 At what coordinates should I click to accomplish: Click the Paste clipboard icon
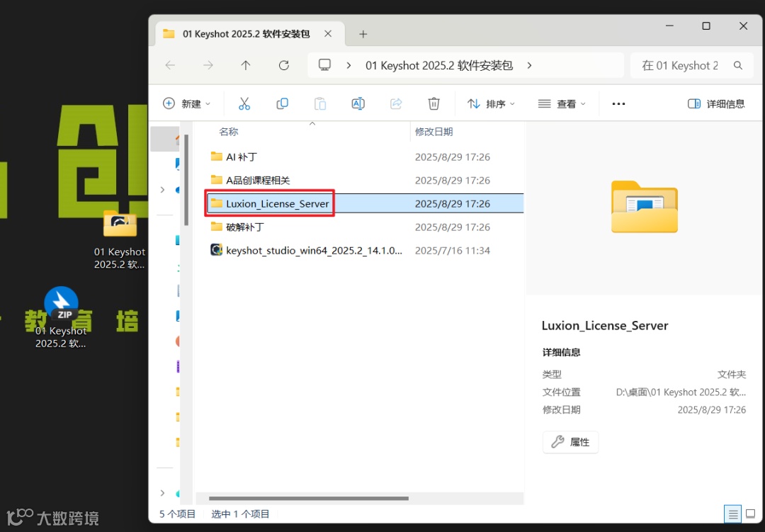point(320,103)
